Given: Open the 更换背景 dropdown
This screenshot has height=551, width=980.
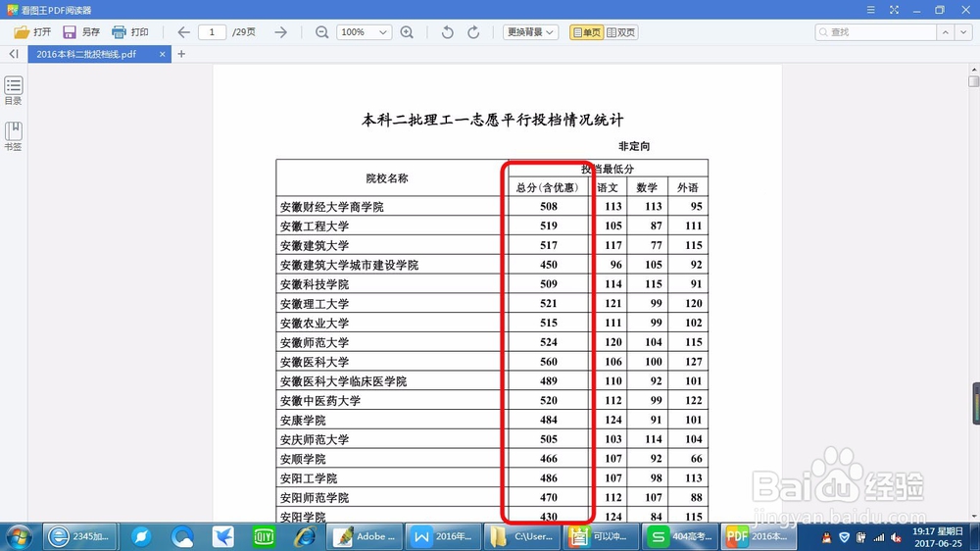Looking at the screenshot, I should (x=530, y=32).
